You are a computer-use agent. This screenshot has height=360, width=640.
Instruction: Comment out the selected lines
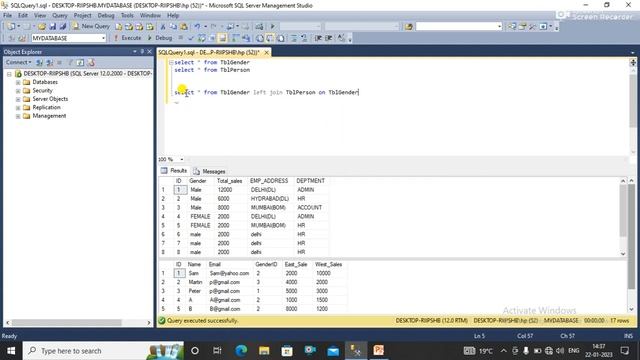coord(294,38)
